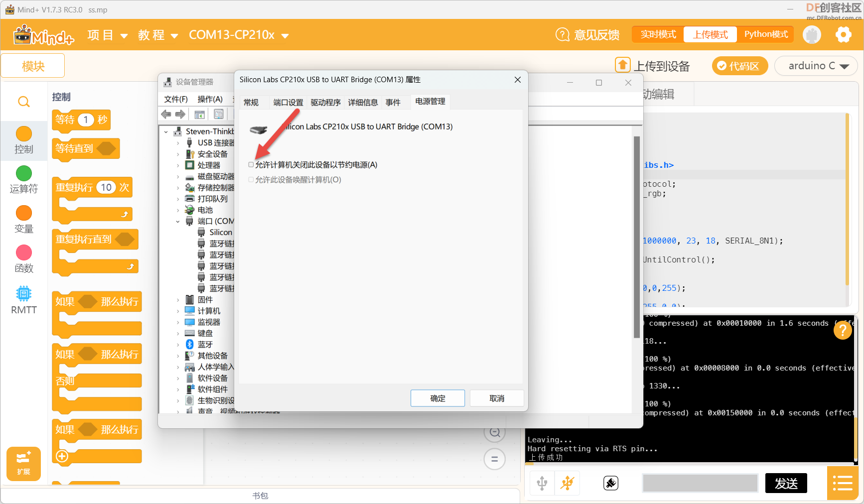This screenshot has height=504, width=864.
Task: Click the back arrow in Device Manager toolbar
Action: [166, 115]
